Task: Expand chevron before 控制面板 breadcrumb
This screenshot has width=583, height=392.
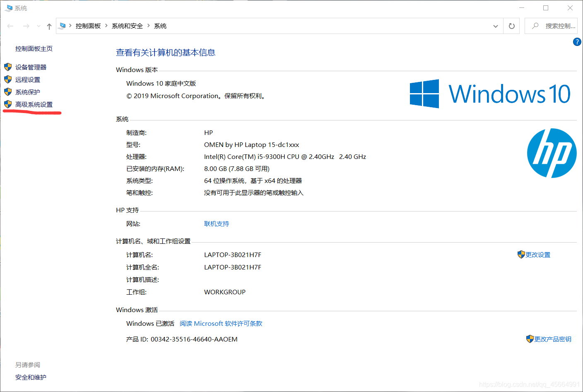Action: [x=70, y=26]
